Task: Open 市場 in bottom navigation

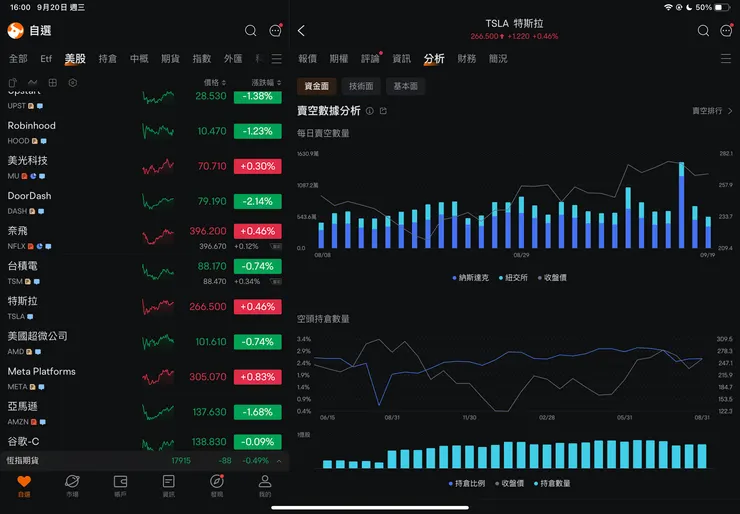Action: pos(72,486)
